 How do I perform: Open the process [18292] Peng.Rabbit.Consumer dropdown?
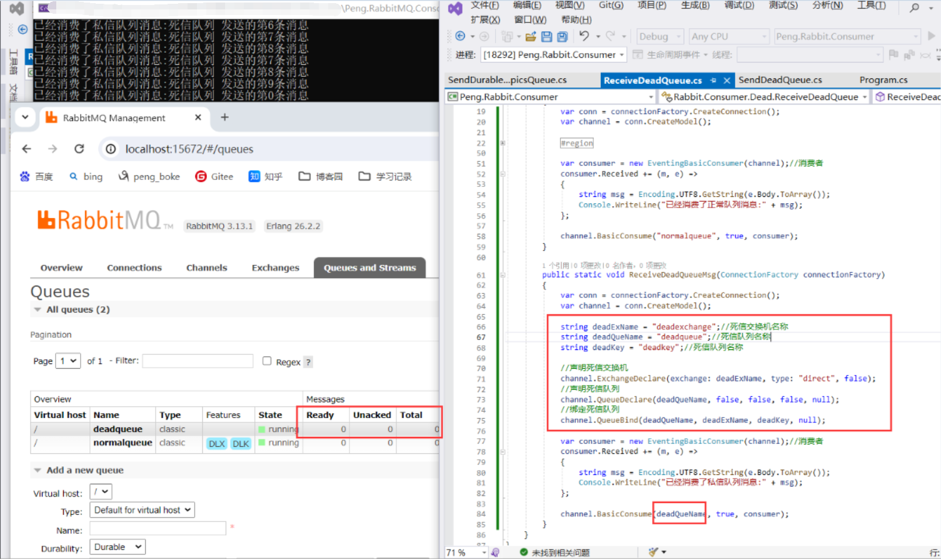553,54
